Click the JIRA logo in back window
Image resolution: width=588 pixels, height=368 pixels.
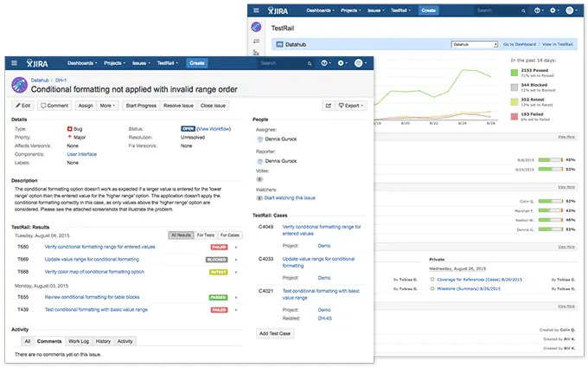click(x=278, y=10)
